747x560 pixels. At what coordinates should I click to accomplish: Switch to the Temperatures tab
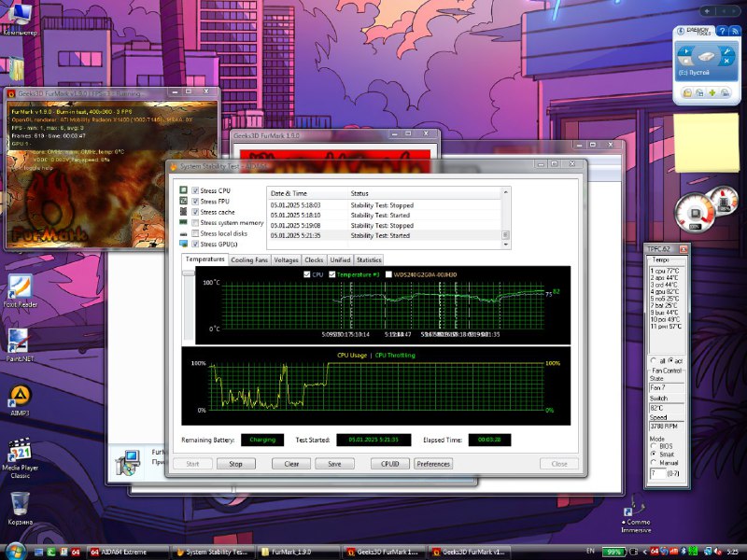coord(204,259)
